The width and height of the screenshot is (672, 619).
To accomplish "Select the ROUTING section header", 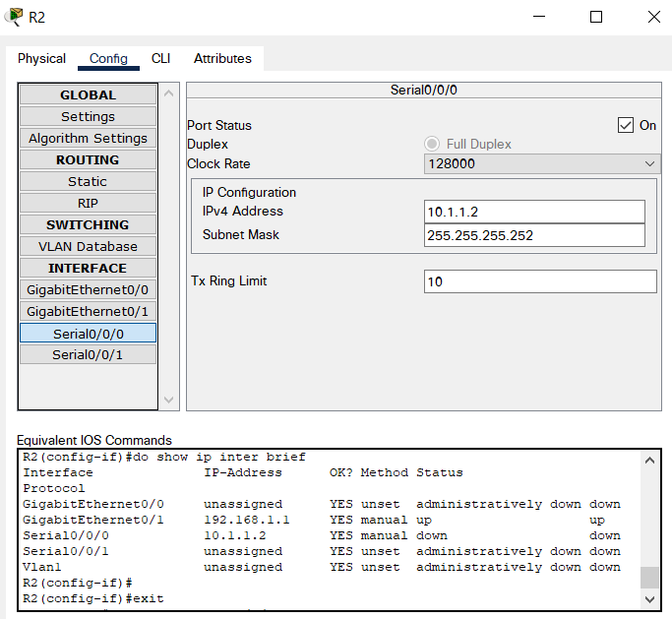I will pyautogui.click(x=88, y=159).
